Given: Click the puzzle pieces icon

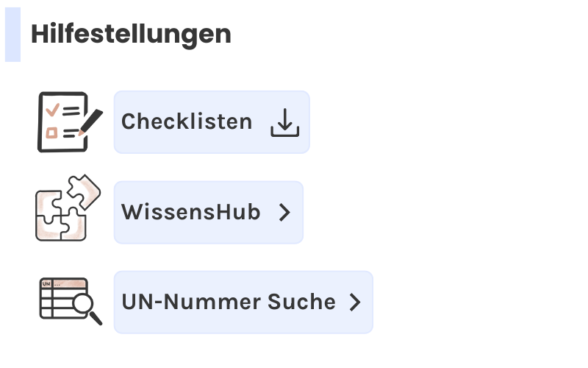Looking at the screenshot, I should (68, 209).
